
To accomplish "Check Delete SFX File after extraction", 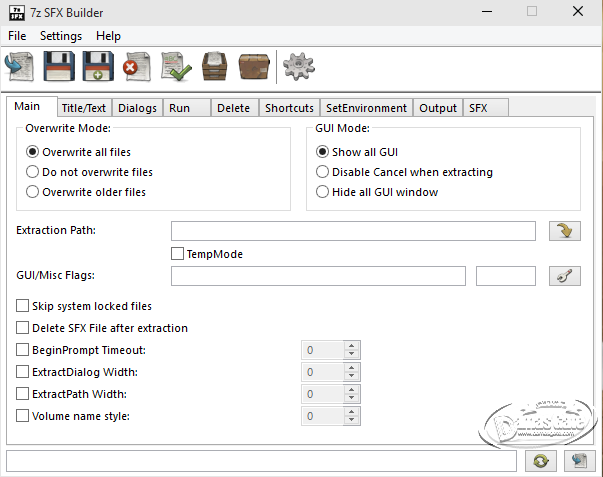I will tap(22, 328).
